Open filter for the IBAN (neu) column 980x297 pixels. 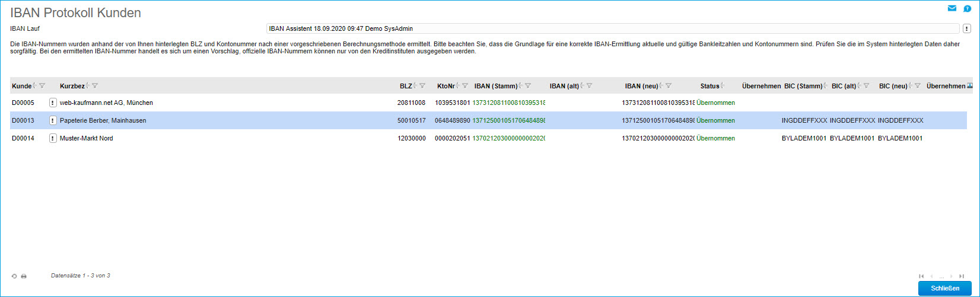click(x=669, y=86)
